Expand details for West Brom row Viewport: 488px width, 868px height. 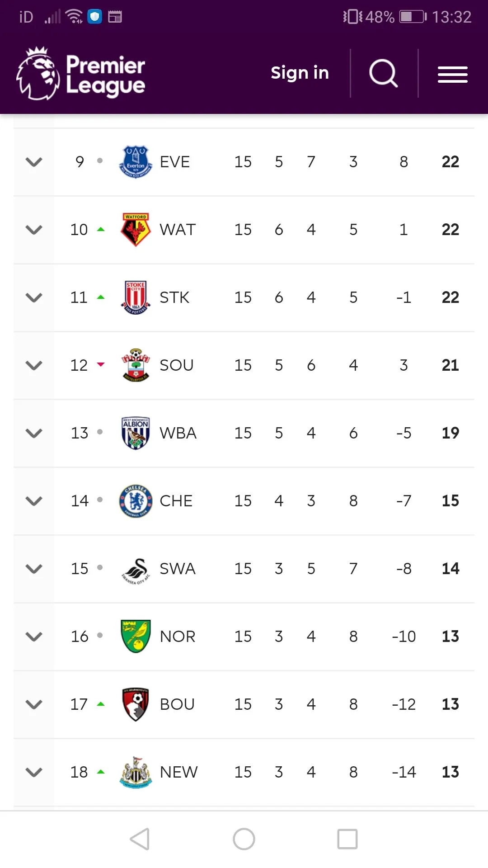(x=34, y=433)
